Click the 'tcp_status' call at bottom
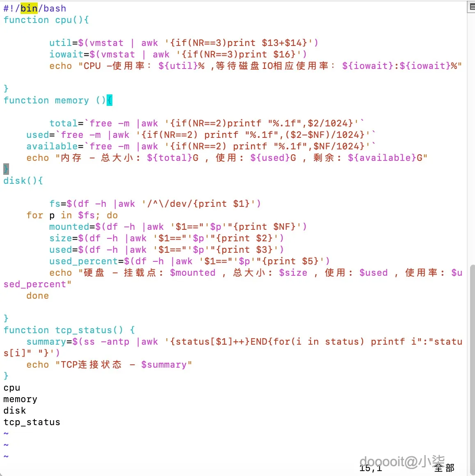This screenshot has height=476, width=475. point(32,422)
